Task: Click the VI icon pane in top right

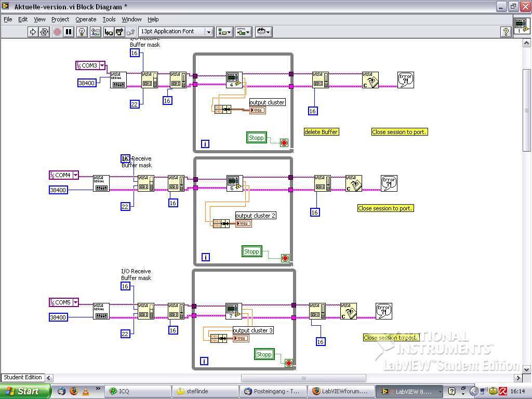Action: pyautogui.click(x=522, y=26)
